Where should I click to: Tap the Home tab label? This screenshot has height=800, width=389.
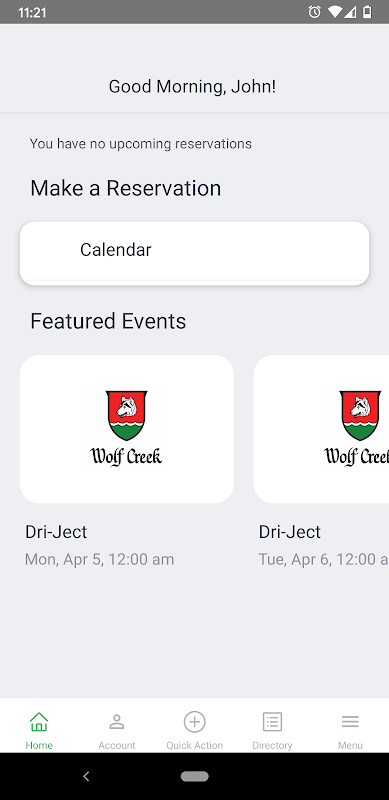(x=39, y=745)
